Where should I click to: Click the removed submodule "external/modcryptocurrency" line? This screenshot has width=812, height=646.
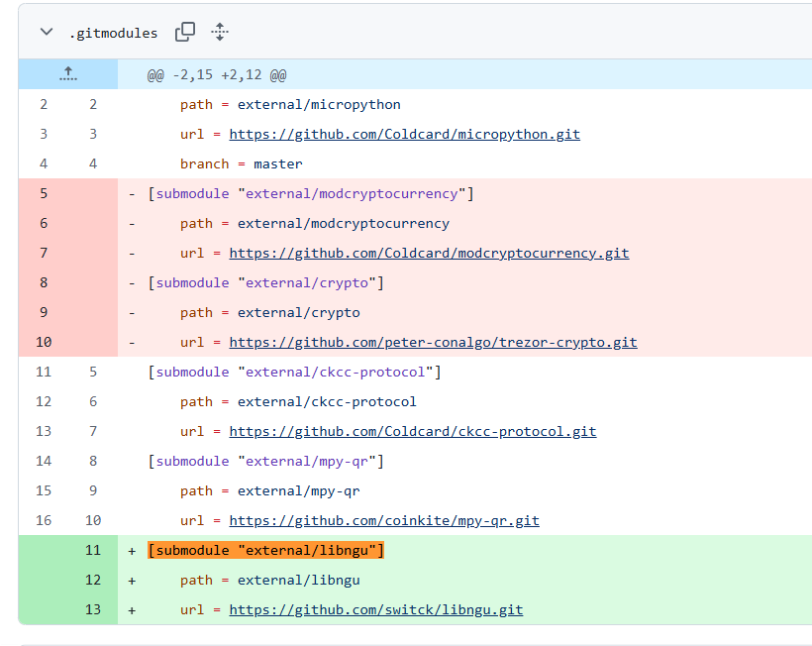coord(311,194)
